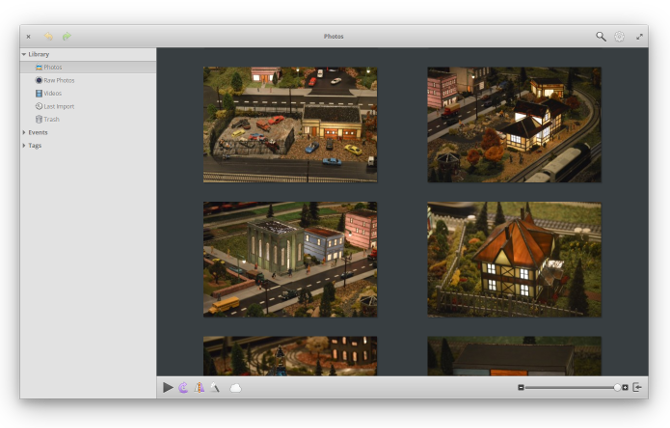The height and width of the screenshot is (428, 670).
Task: Click the flip horizontally icon
Action: point(199,387)
